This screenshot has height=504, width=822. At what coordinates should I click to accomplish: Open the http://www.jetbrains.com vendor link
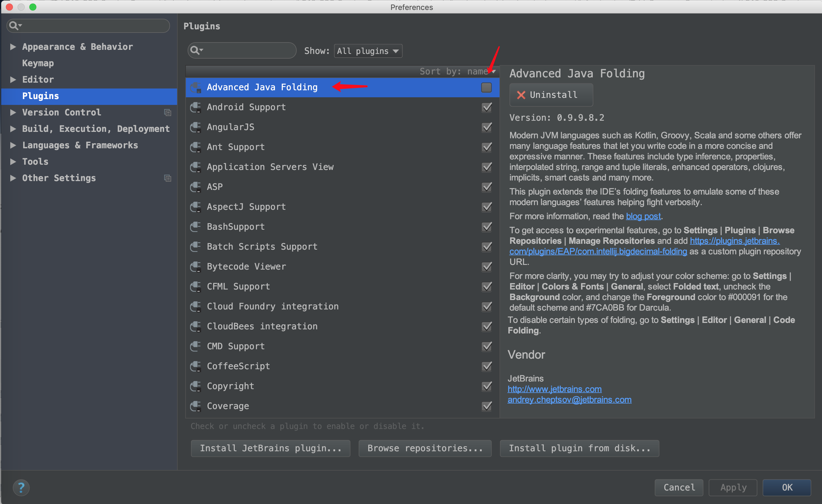[554, 389]
